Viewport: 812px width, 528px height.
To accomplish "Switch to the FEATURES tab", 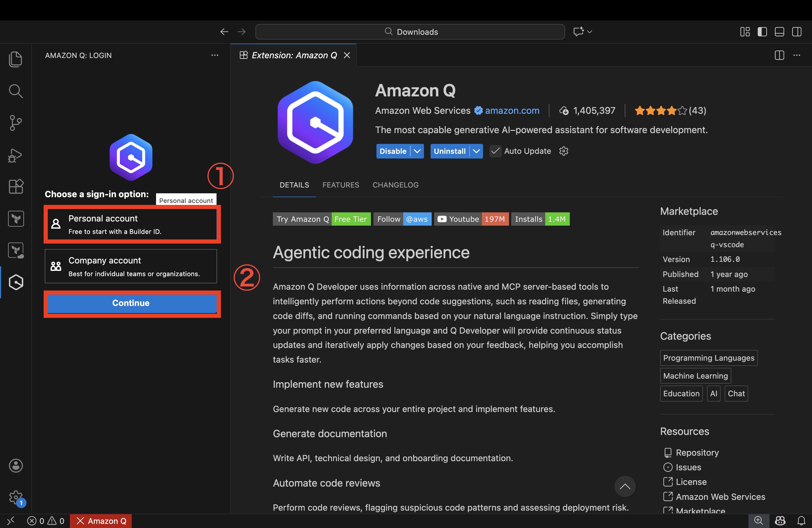I will [341, 185].
